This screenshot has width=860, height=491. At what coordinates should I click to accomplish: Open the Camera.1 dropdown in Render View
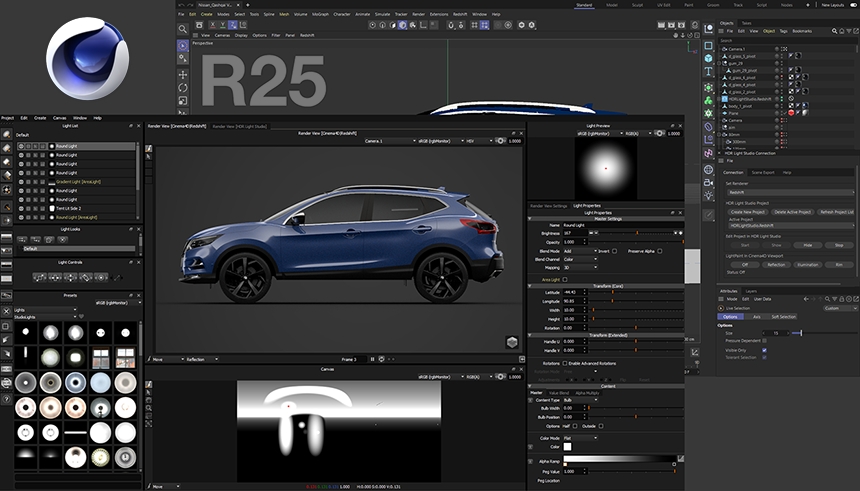tap(390, 141)
